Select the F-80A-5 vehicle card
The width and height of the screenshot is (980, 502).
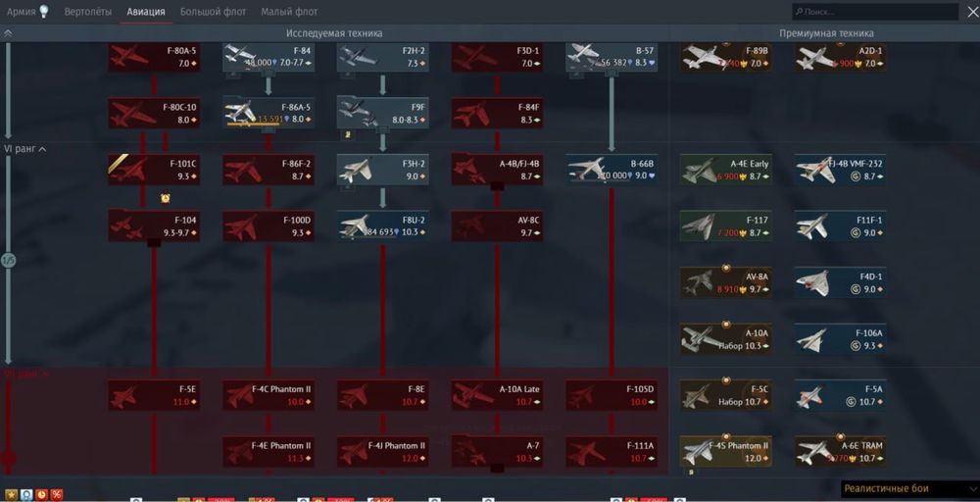[155, 58]
